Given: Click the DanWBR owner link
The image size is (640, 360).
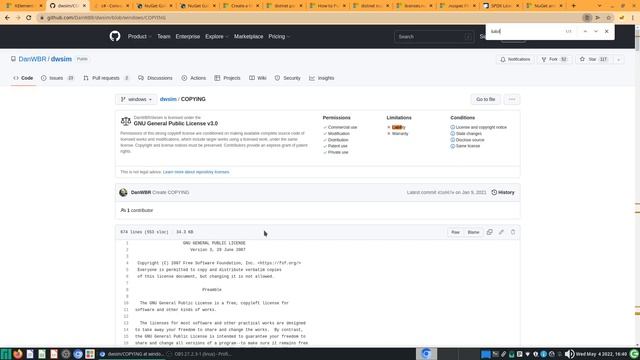Looking at the screenshot, I should pyautogui.click(x=32, y=59).
